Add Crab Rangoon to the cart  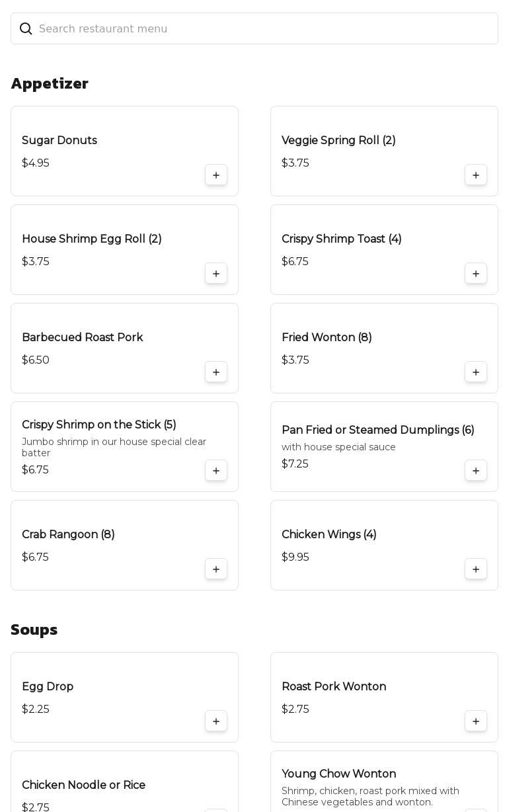click(x=216, y=569)
